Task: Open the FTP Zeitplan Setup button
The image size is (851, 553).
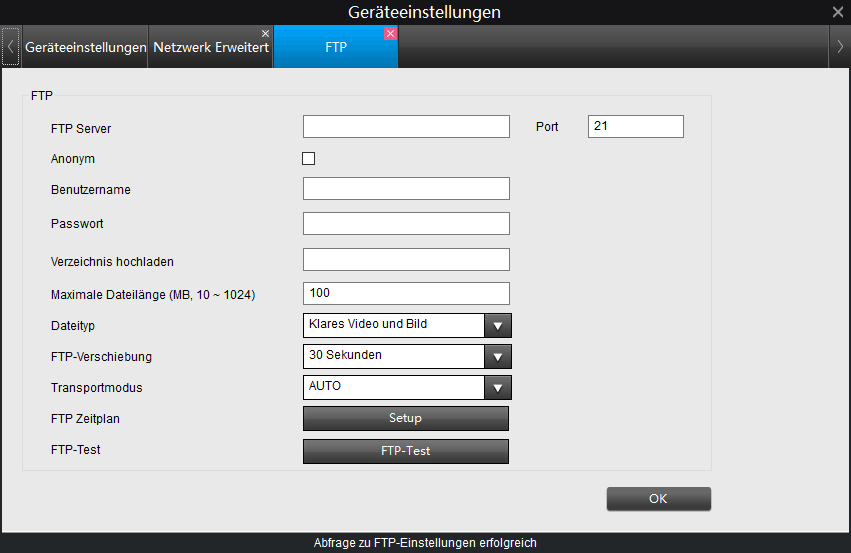Action: pos(405,418)
